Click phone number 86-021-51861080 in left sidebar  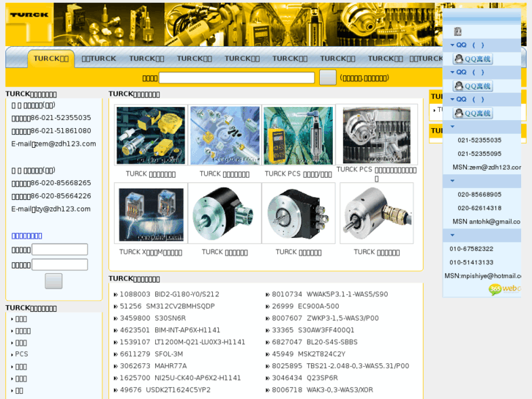(61, 130)
